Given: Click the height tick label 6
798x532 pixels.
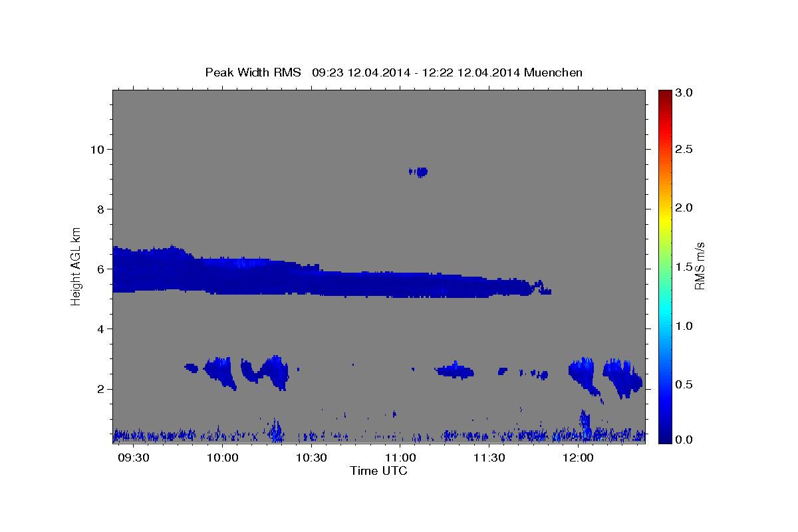Looking at the screenshot, I should (99, 269).
